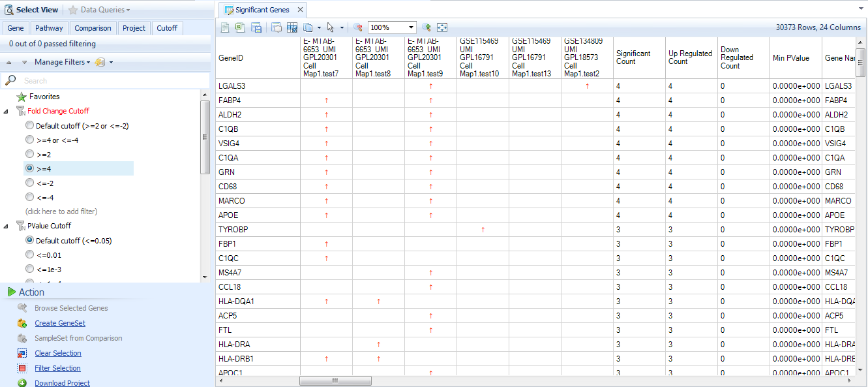The width and height of the screenshot is (868, 387).
Task: Click the zoom out magnifier icon
Action: pyautogui.click(x=358, y=27)
